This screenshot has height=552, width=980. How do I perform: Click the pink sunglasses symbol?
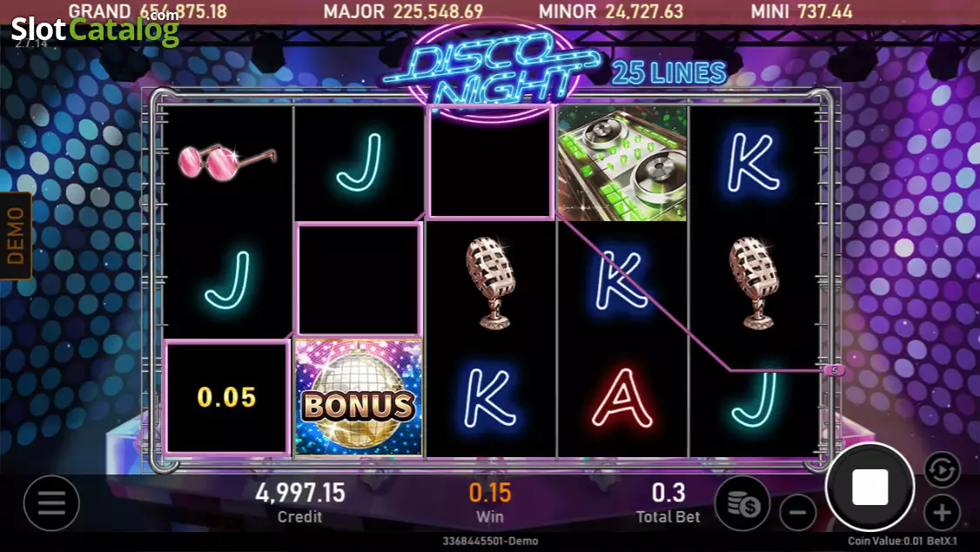[226, 161]
